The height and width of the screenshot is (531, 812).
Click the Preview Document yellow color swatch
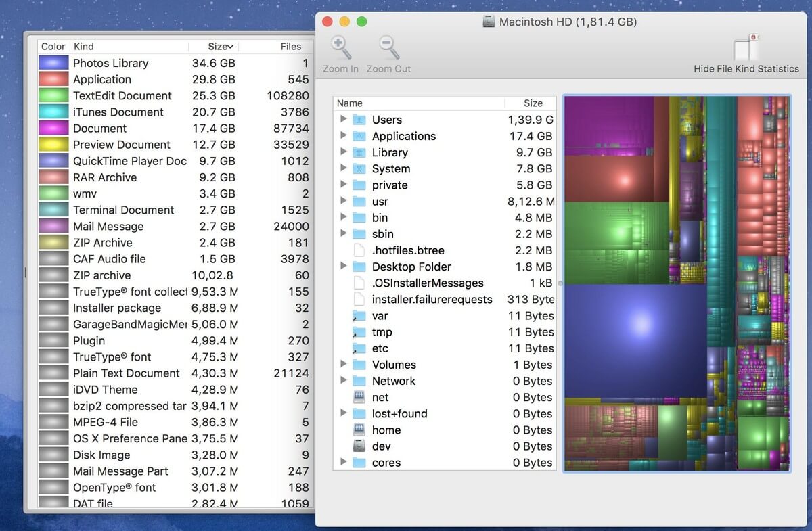pyautogui.click(x=54, y=144)
